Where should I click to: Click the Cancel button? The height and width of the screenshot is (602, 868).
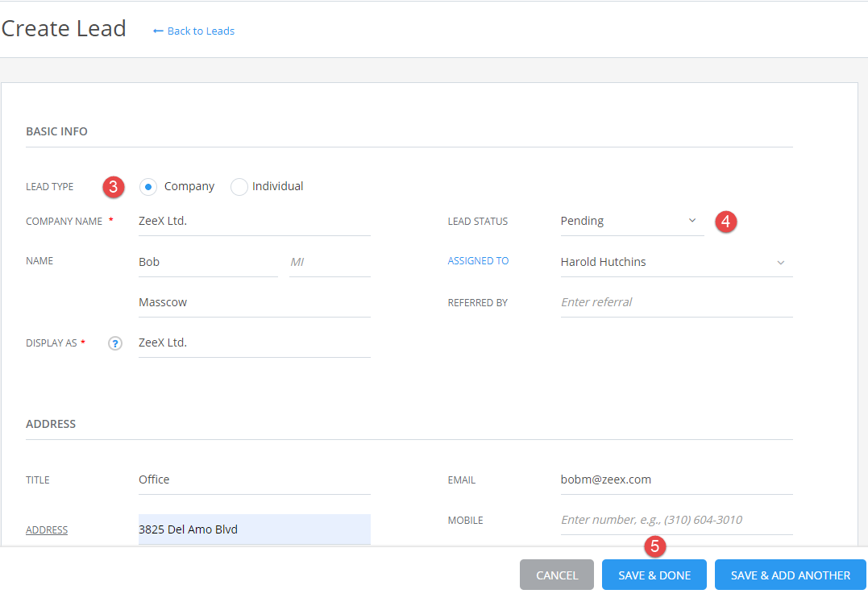pos(557,575)
